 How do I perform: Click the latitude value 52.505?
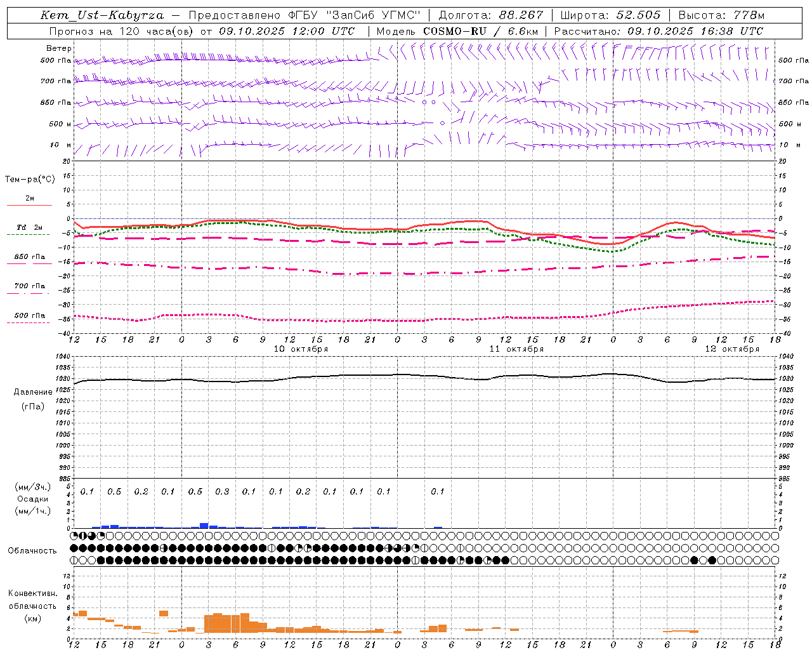coord(638,15)
